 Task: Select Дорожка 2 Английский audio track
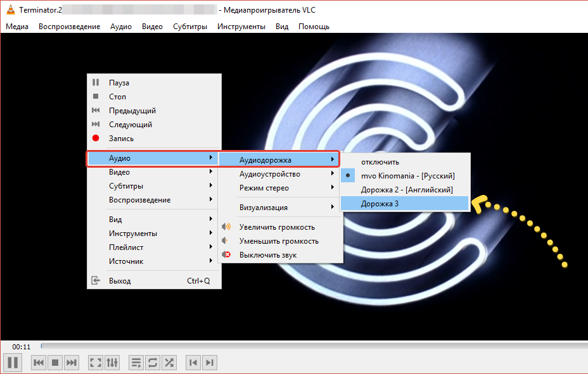tap(406, 190)
